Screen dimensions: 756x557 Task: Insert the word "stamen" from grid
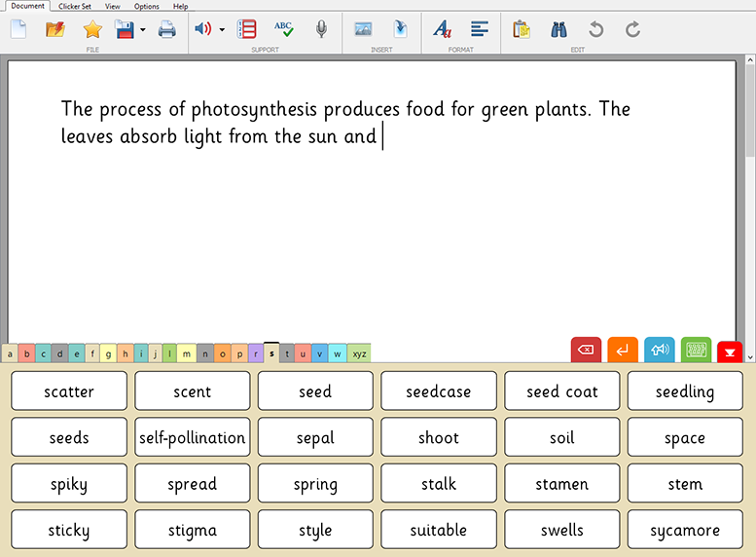[561, 484]
